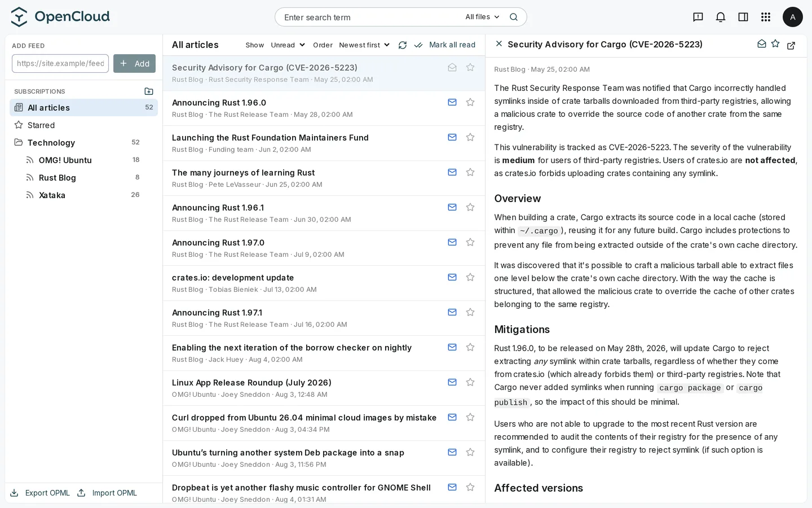Click the Mitigations heading in the article
Screen dimensions: 812x508
tap(522, 330)
